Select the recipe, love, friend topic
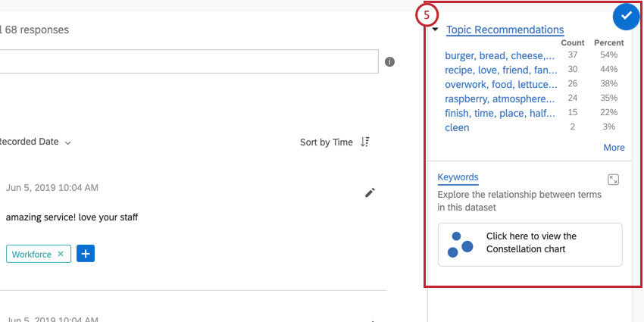Viewport: 644px width, 322px height. (501, 70)
